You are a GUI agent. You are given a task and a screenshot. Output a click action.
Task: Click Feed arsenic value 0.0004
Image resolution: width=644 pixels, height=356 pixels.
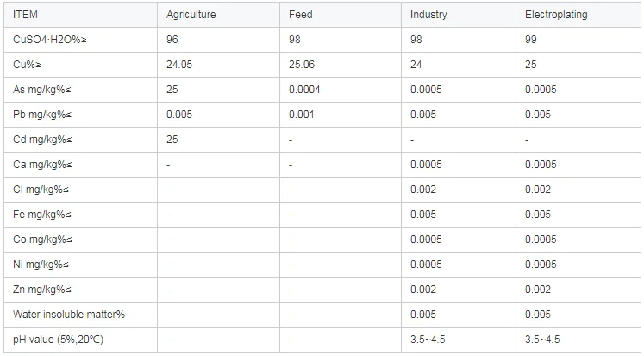click(x=305, y=90)
